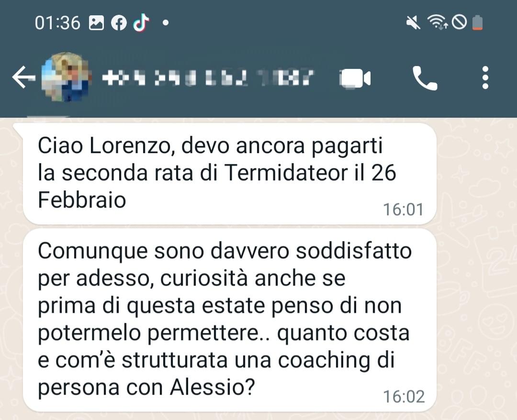Tap the gallery image notification icon
Viewport: 517px width, 420px height.
point(96,23)
